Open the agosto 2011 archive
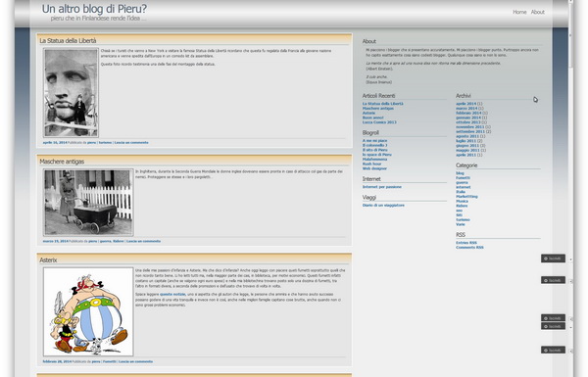 pos(467,136)
